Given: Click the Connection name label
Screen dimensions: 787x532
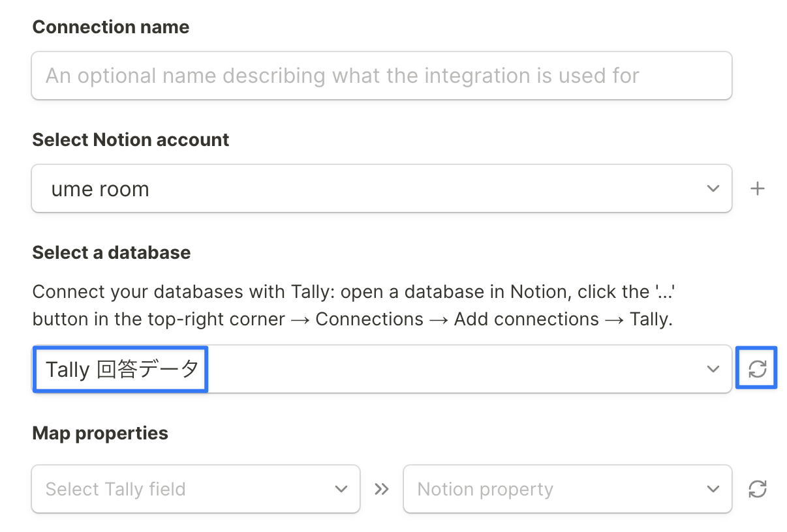Looking at the screenshot, I should point(111,27).
